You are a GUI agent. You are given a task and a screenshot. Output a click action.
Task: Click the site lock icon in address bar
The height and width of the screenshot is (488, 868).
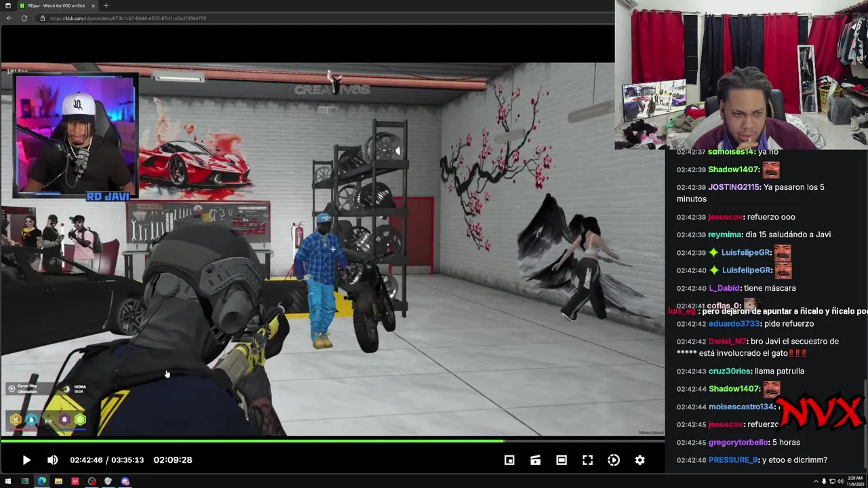point(43,18)
